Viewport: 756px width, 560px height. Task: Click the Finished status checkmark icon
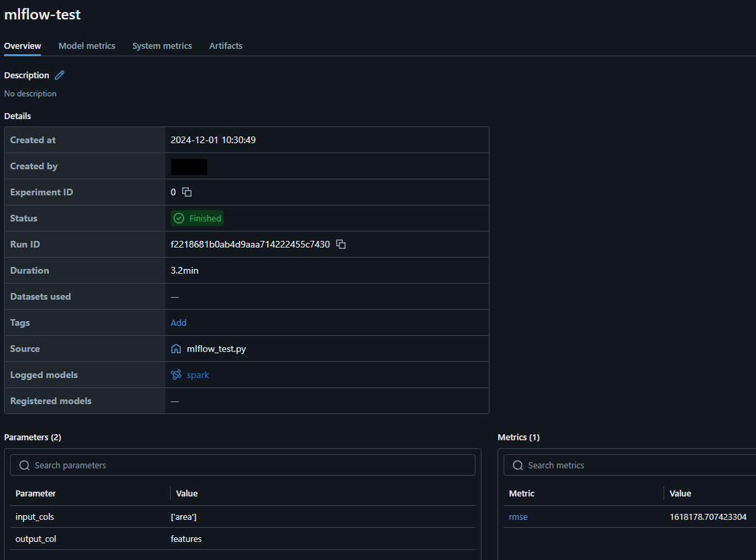179,218
